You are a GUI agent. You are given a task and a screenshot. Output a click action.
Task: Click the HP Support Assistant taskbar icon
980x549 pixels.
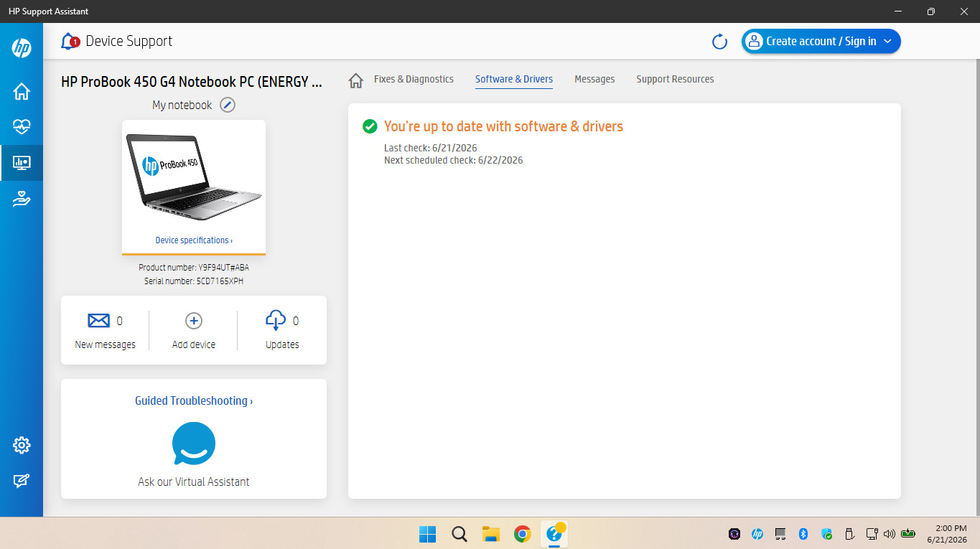point(554,534)
